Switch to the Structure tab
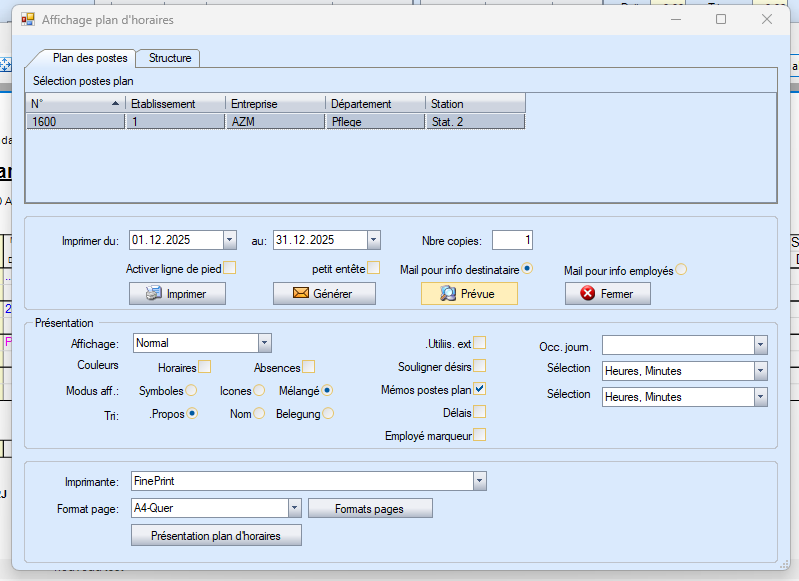Viewport: 799px width, 581px height. 169,58
